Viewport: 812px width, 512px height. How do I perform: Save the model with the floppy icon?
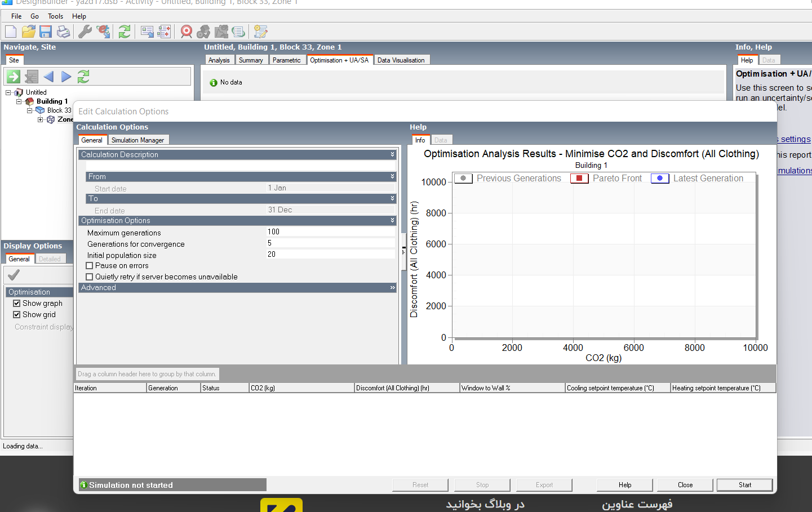46,32
